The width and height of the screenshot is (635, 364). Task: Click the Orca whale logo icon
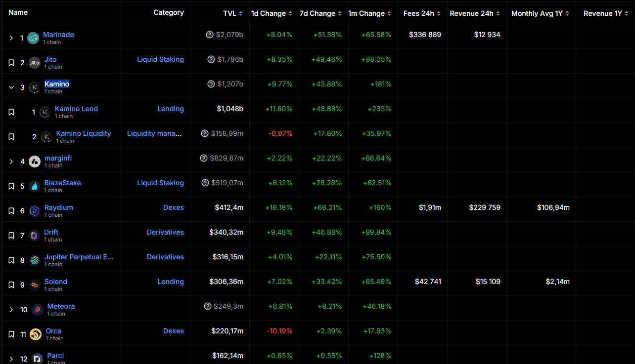(36, 334)
